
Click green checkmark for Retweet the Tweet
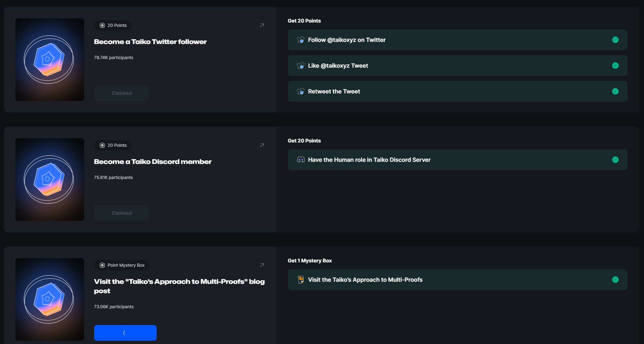pos(615,91)
